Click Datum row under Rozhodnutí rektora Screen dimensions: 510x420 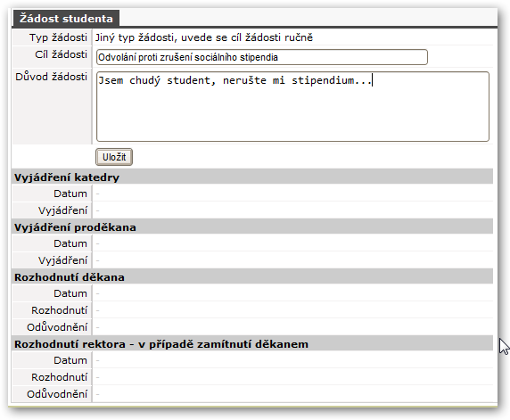[x=252, y=360]
